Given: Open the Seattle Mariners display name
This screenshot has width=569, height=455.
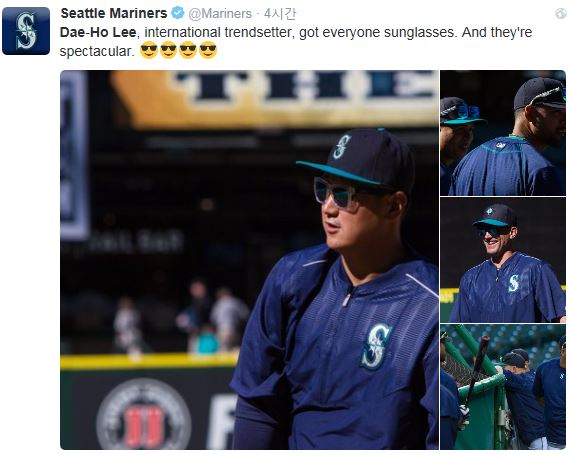Looking at the screenshot, I should tap(114, 13).
